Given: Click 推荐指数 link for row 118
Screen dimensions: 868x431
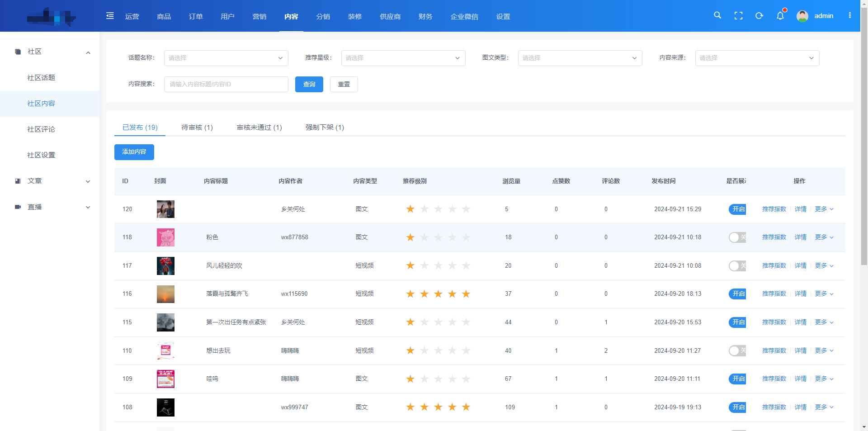Looking at the screenshot, I should (x=774, y=237).
